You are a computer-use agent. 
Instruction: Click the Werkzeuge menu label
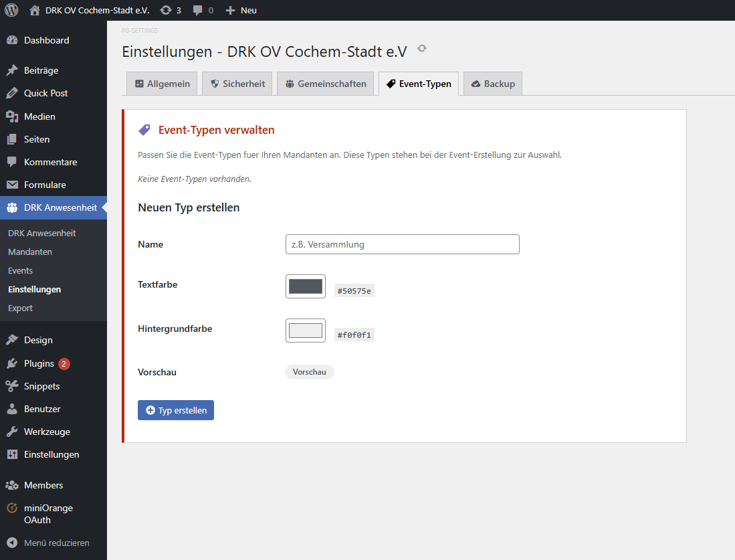click(x=47, y=432)
